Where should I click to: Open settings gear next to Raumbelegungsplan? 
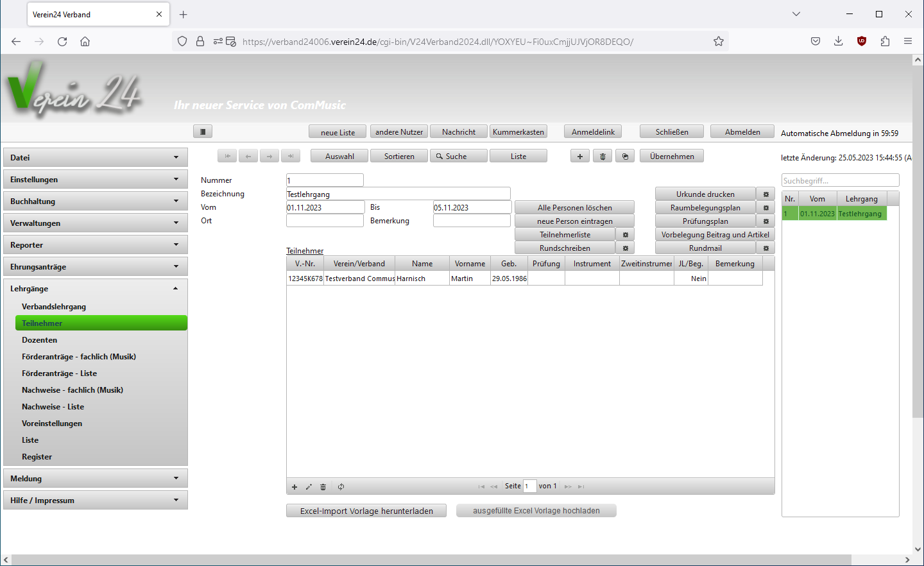click(x=766, y=207)
